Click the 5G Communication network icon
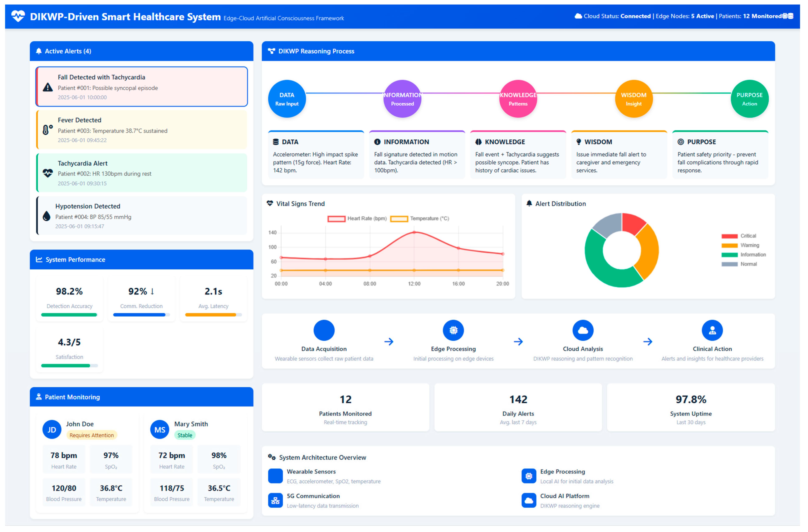Image resolution: width=808 pixels, height=532 pixels. (275, 501)
